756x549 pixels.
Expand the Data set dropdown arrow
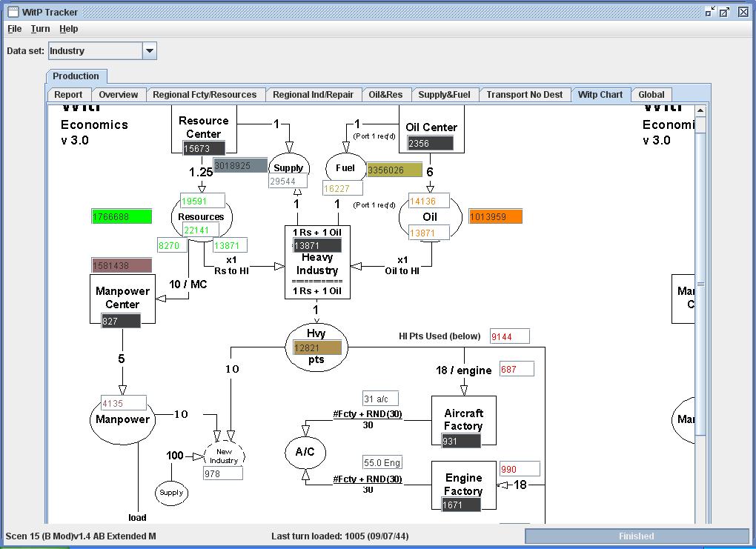pos(150,50)
